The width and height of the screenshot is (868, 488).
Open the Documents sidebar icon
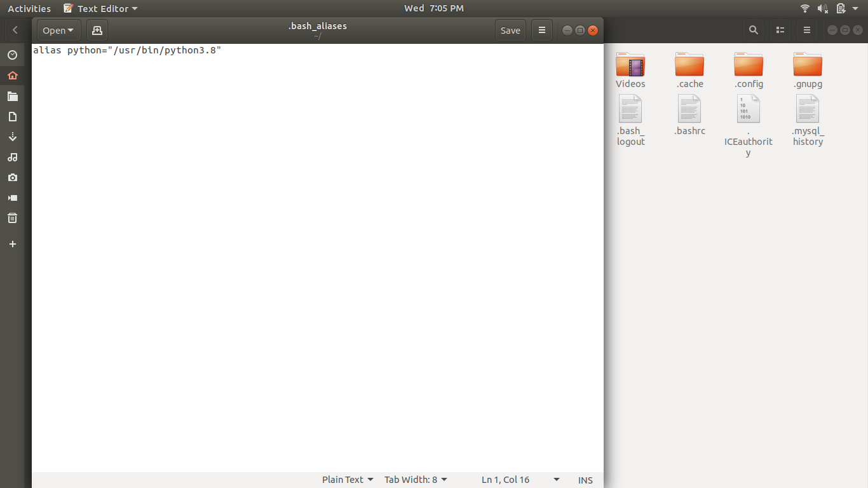pos(12,117)
